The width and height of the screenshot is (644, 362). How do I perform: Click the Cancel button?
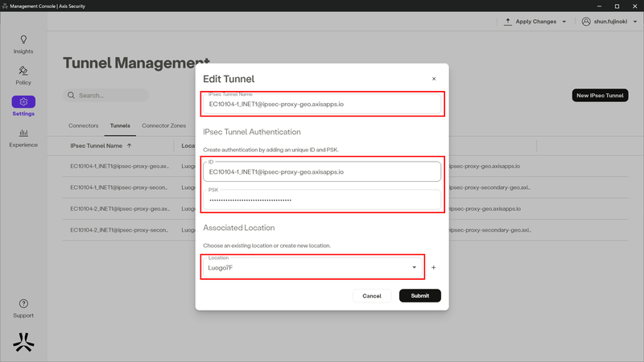tap(372, 295)
